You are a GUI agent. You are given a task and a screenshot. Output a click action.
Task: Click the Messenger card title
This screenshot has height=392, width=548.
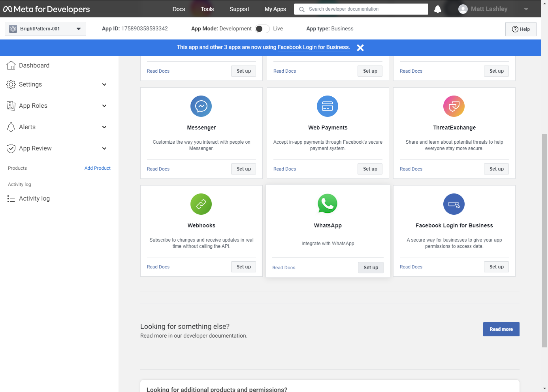pos(201,128)
